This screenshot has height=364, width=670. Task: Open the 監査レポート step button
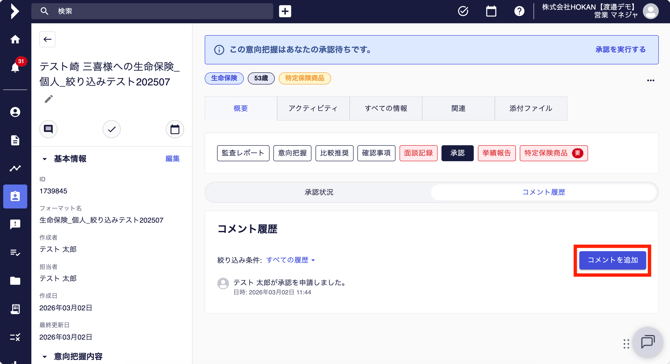point(243,153)
